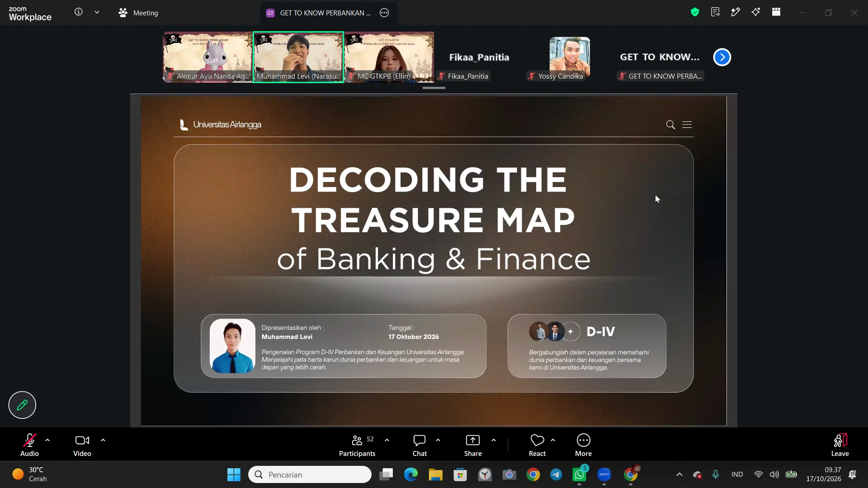
Task: Open the Participants panel
Action: pyautogui.click(x=357, y=445)
